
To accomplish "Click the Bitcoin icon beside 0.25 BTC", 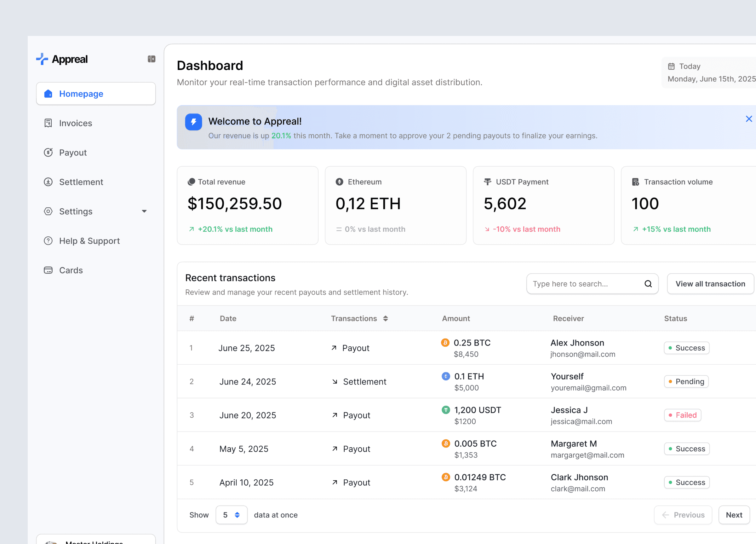I will [445, 343].
